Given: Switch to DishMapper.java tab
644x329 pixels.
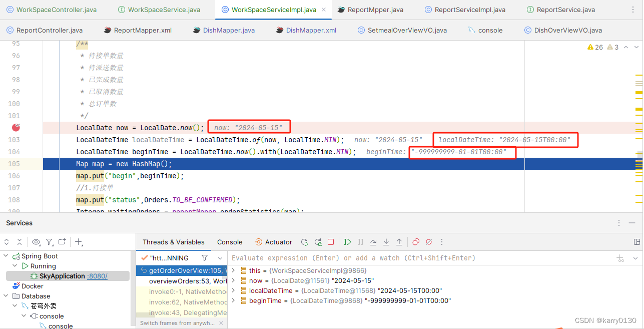Looking at the screenshot, I should pyautogui.click(x=223, y=30).
